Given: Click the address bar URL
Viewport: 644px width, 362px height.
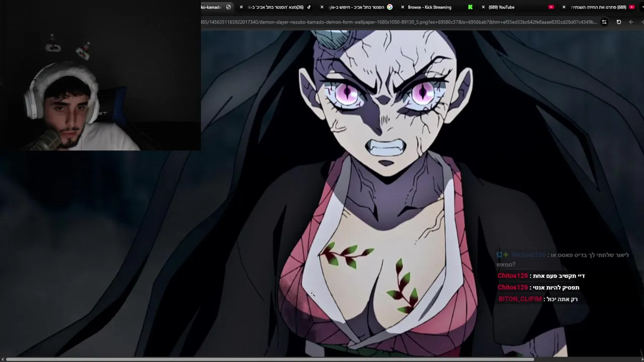Looking at the screenshot, I should pos(399,22).
